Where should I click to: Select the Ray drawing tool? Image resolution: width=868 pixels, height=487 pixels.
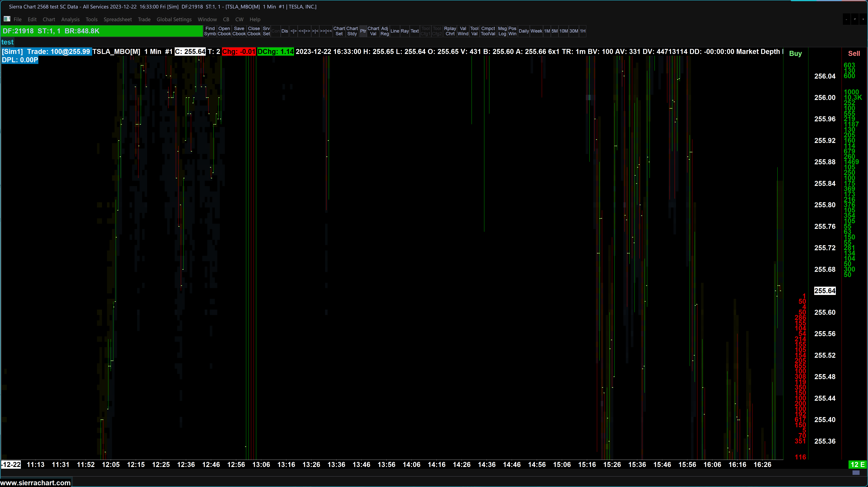pos(405,31)
